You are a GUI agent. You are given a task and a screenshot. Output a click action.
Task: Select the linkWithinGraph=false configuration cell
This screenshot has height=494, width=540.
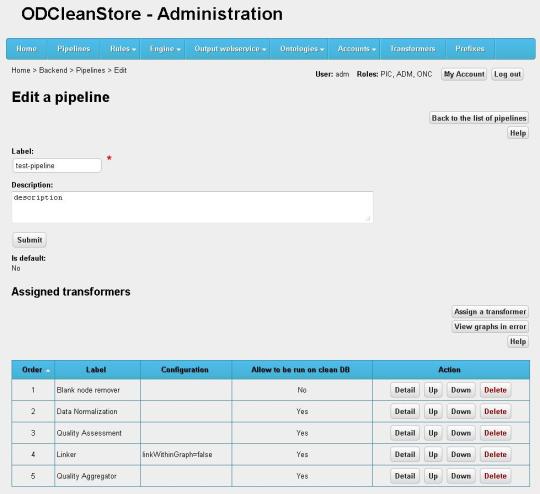186,455
